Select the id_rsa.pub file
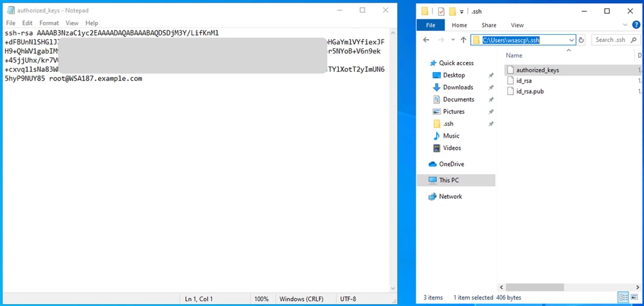Screen dimensions: 644x306 530,91
